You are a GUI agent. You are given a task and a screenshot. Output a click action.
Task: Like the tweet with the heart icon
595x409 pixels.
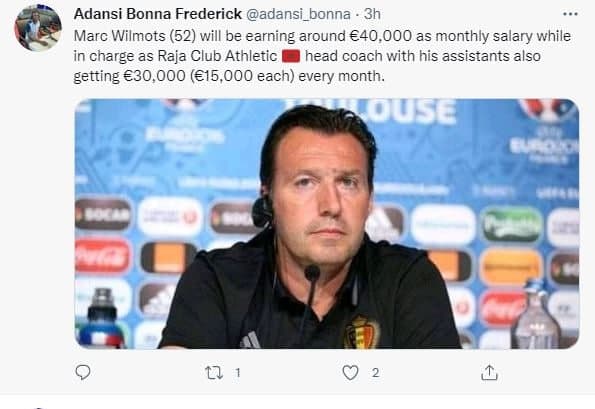(350, 373)
